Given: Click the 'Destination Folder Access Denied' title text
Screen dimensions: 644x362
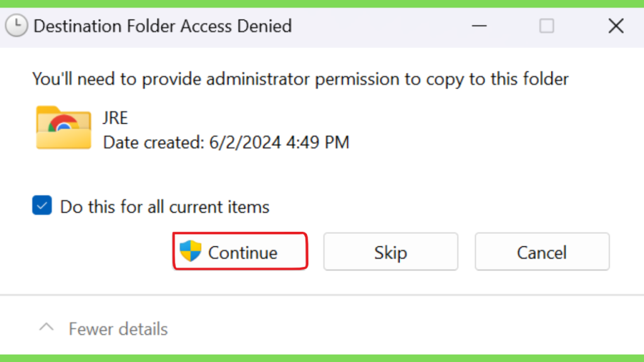Looking at the screenshot, I should [163, 26].
